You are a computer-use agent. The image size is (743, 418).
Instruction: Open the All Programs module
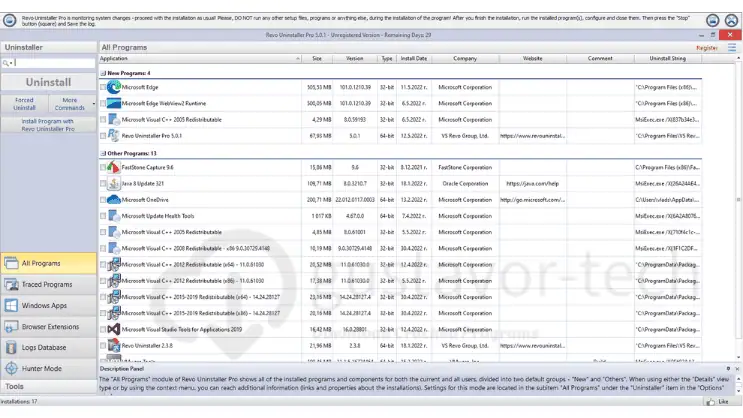click(x=48, y=263)
